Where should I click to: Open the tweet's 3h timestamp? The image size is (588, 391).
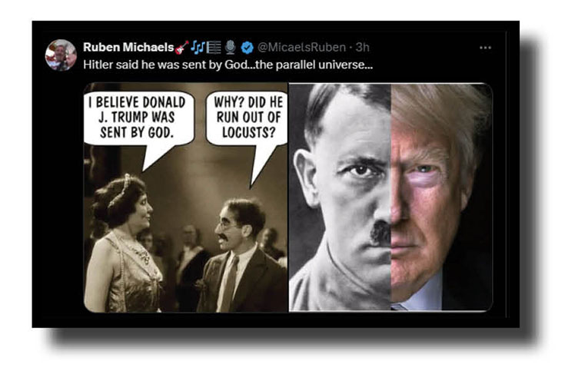point(362,47)
